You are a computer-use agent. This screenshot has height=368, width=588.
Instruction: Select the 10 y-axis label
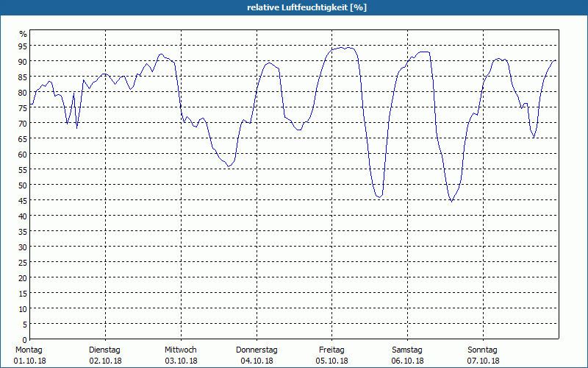(24, 308)
